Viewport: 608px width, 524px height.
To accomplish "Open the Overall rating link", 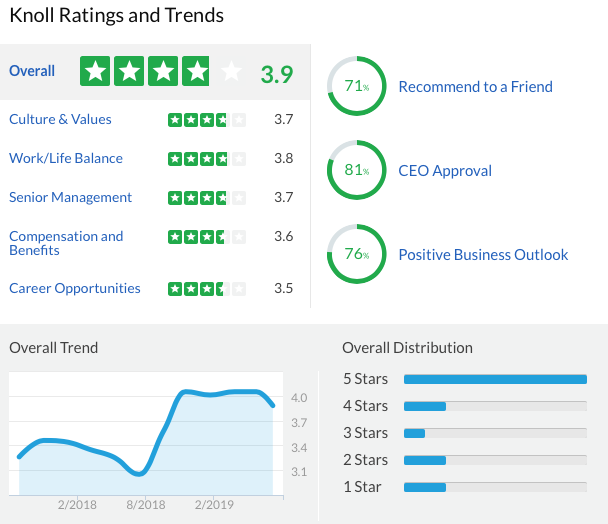I will [32, 71].
